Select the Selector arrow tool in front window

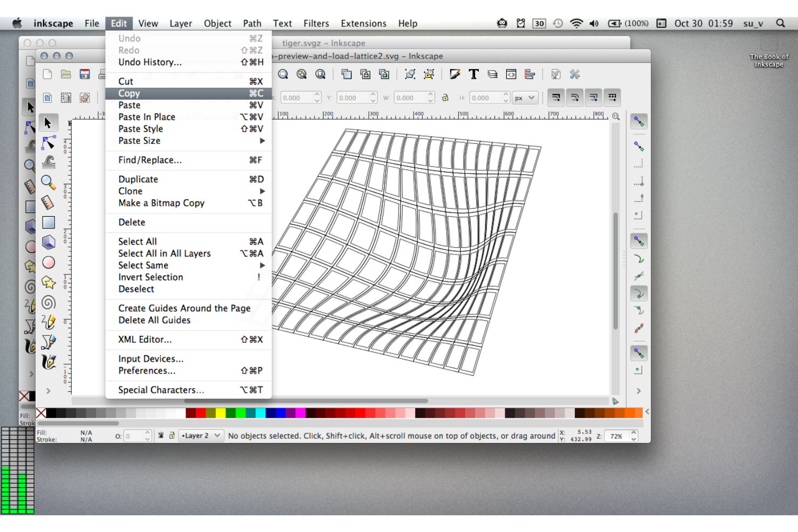[48, 123]
